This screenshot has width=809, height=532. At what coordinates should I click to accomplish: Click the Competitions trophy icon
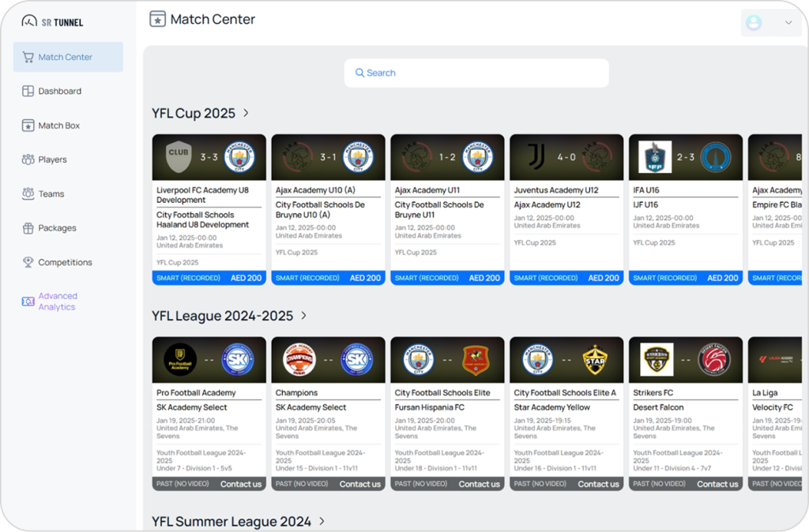pos(28,262)
